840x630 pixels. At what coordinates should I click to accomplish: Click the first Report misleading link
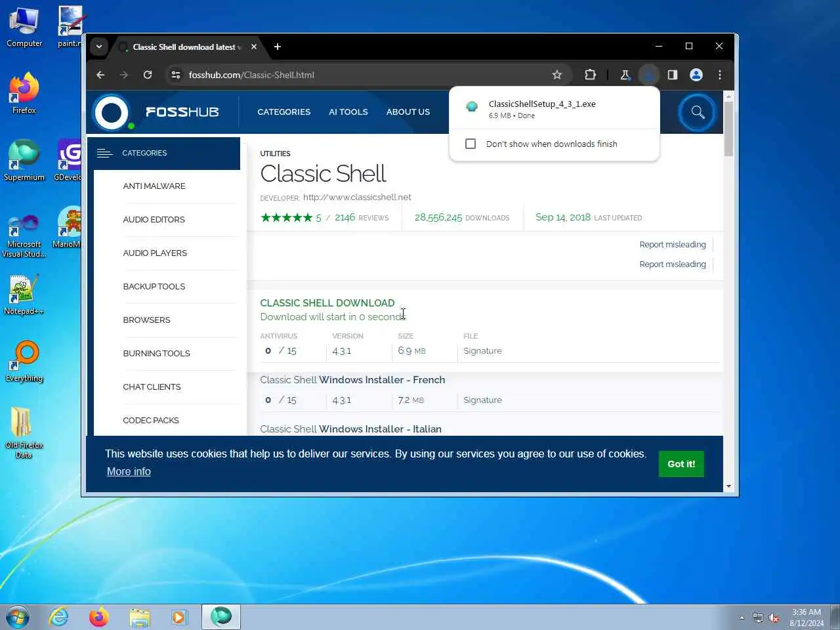tap(673, 245)
